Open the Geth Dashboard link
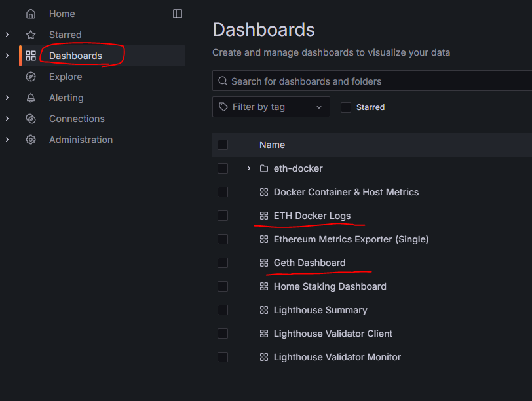 [309, 263]
